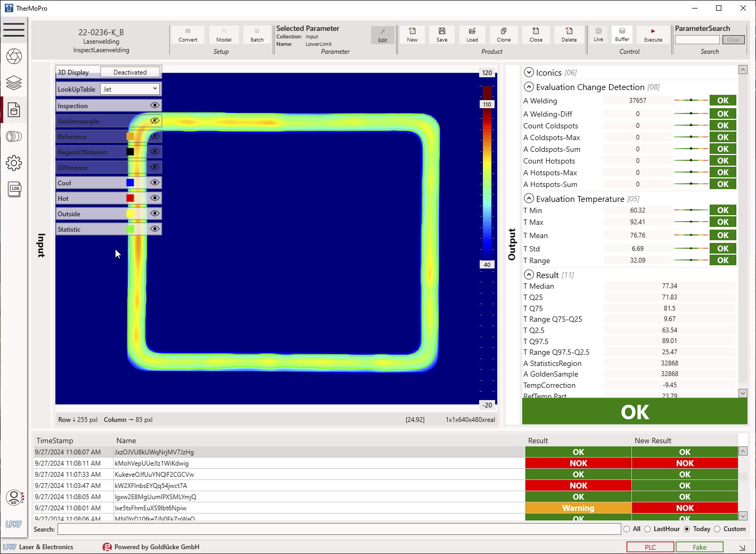Select the layers stack icon in the sidebar
Screen dimensions: 756x554
pos(14,83)
